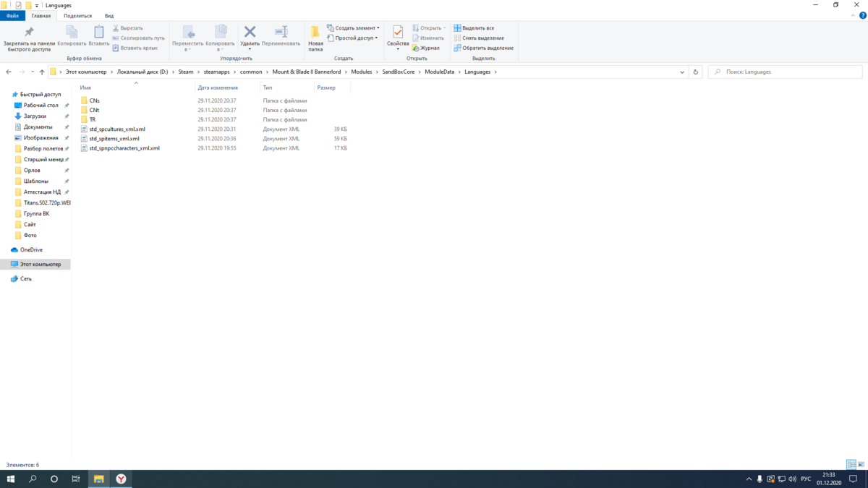This screenshot has width=868, height=488.
Task: Open Изображения in navigation pane
Action: (x=41, y=137)
